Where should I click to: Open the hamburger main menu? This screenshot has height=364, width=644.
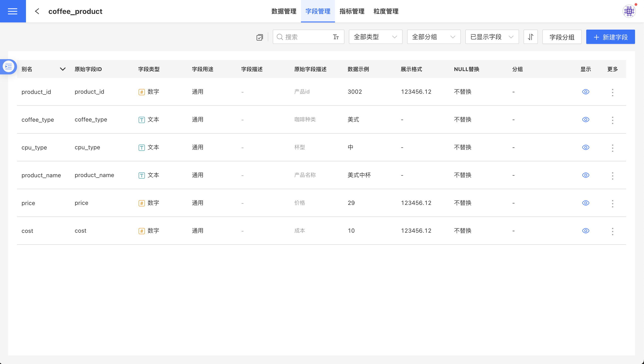tap(13, 11)
